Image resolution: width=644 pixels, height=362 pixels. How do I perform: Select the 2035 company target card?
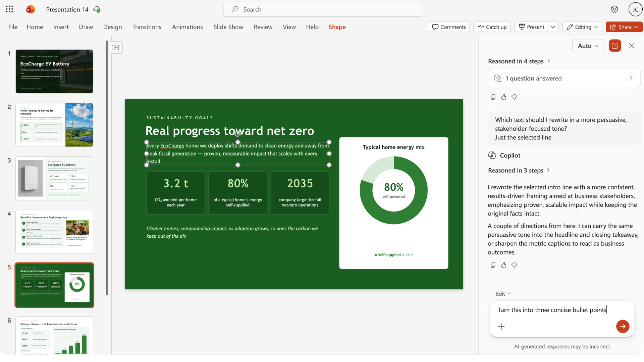(x=300, y=193)
